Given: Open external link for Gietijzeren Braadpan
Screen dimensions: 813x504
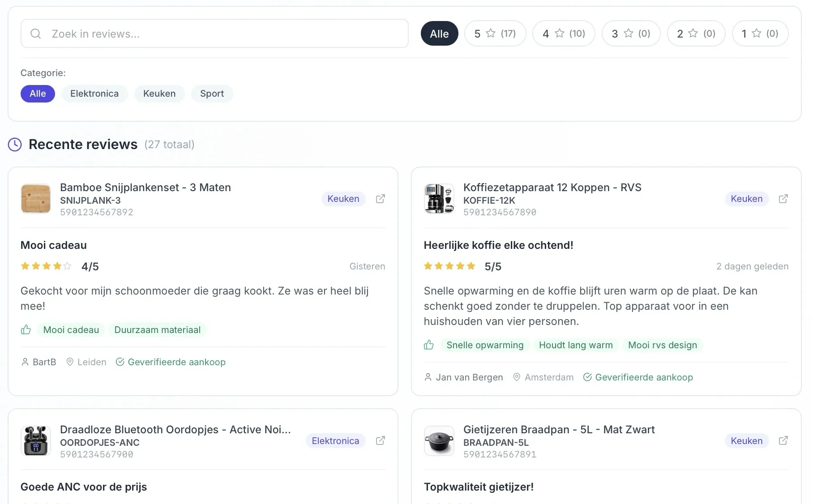Looking at the screenshot, I should point(783,441).
